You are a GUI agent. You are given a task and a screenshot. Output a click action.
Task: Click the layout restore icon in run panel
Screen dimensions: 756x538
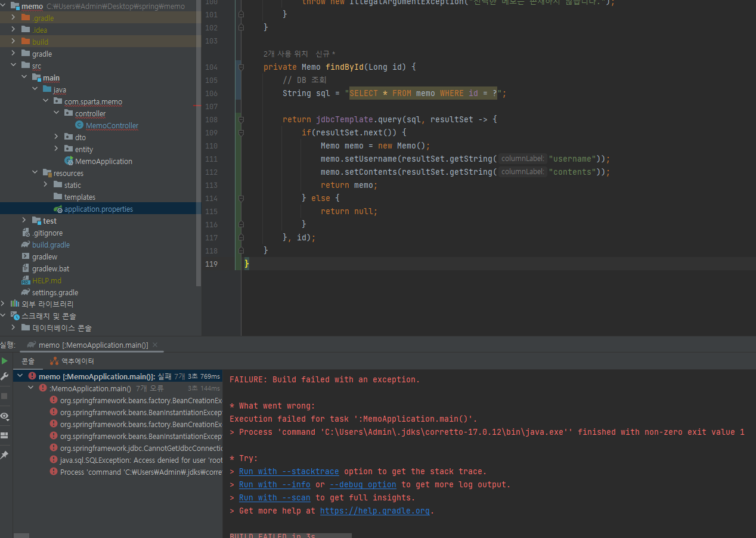point(5,435)
